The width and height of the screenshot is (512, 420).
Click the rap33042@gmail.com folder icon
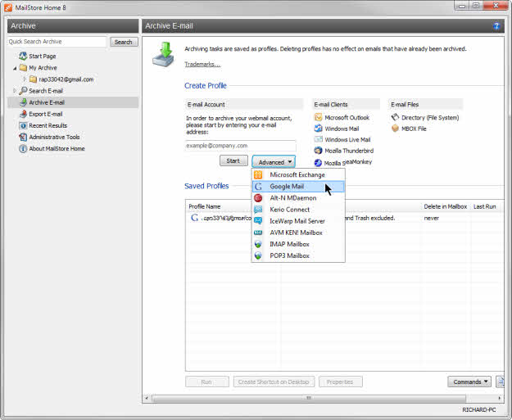tap(33, 79)
